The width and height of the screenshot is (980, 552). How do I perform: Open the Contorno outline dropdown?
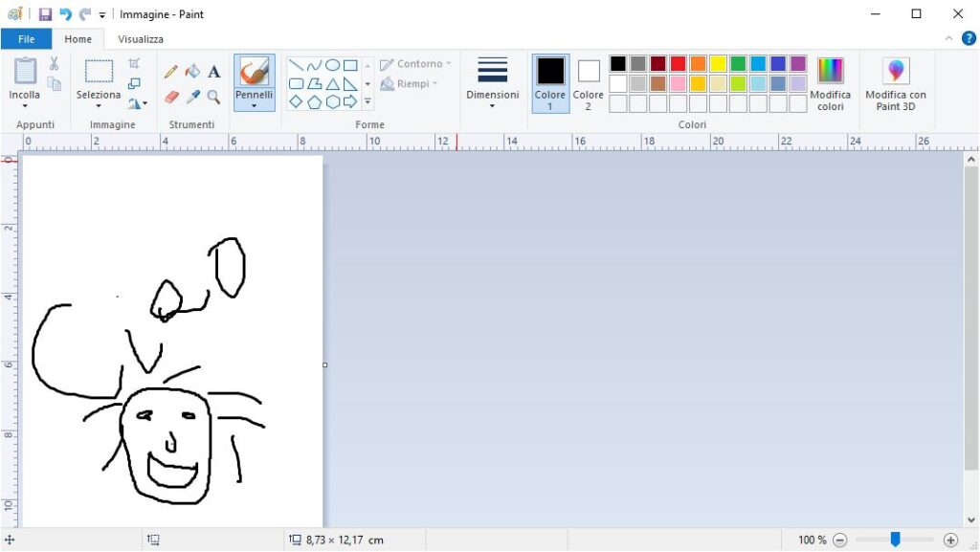(415, 64)
